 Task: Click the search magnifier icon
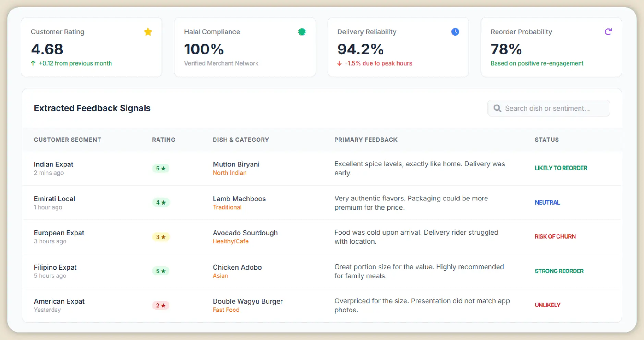click(x=497, y=108)
